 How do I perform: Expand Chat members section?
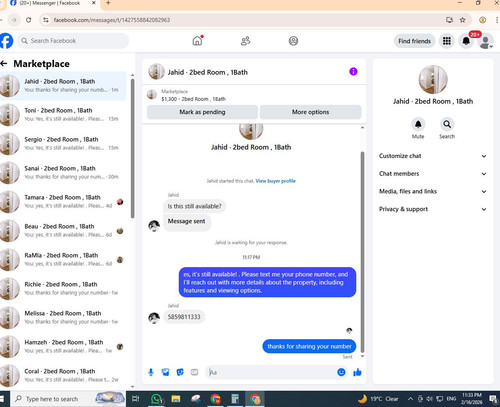[433, 174]
